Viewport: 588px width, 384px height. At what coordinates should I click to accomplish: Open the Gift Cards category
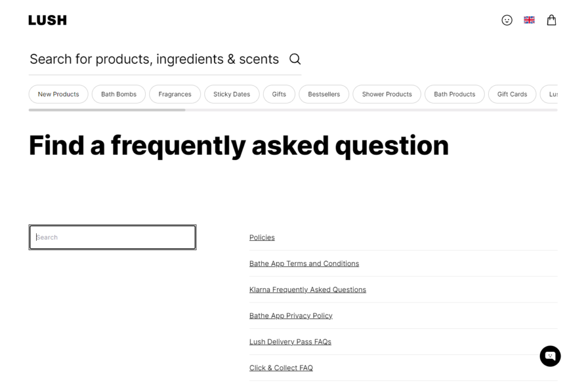[x=512, y=94]
